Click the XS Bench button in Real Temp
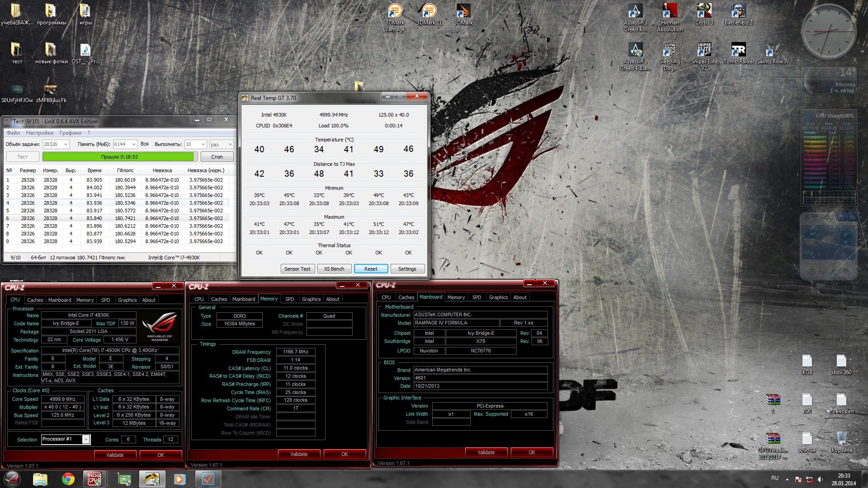This screenshot has height=488, width=868. pyautogui.click(x=334, y=269)
